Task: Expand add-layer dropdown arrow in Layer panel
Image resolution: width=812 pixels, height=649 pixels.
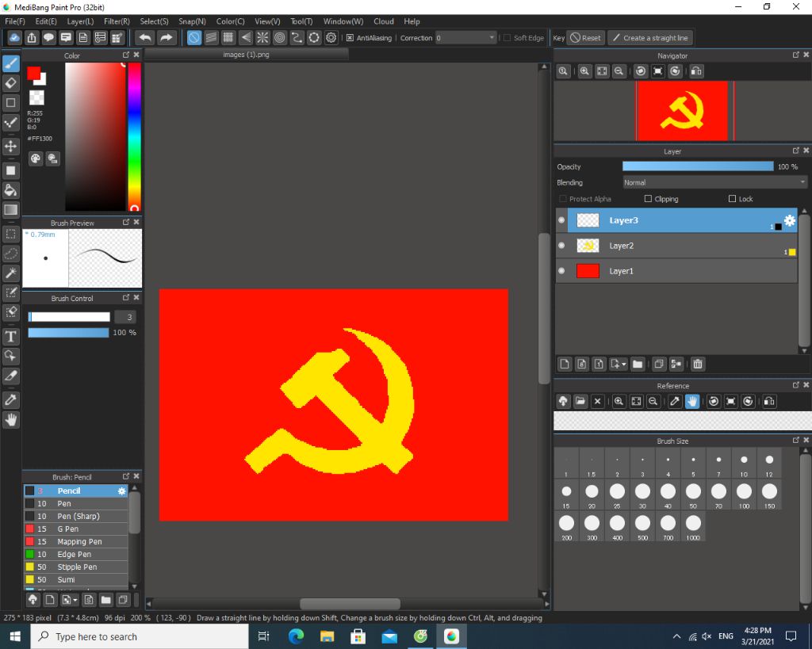Action: [x=624, y=365]
